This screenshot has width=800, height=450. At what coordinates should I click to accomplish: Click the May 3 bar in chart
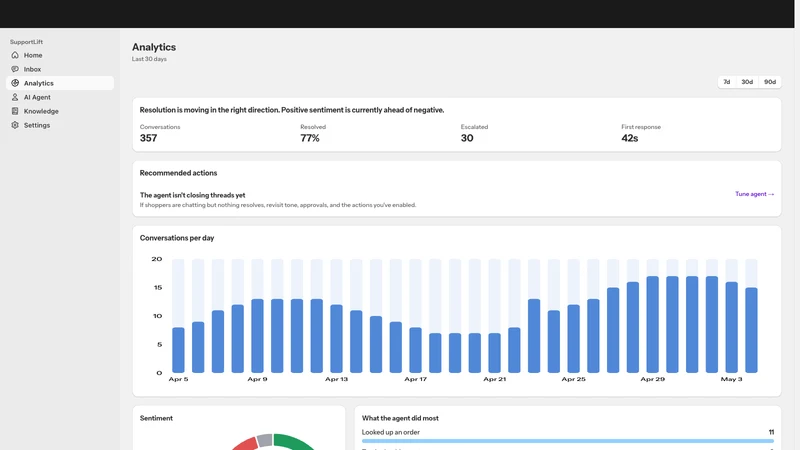pos(732,327)
